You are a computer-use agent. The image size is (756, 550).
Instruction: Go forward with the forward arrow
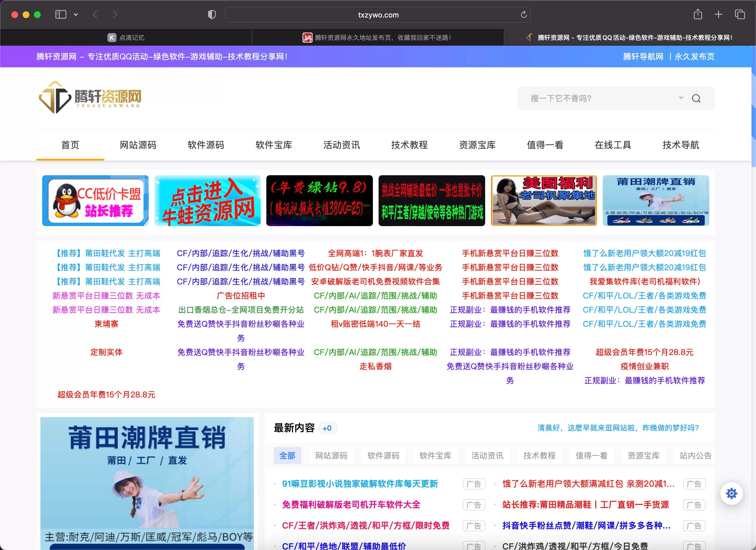(x=115, y=15)
